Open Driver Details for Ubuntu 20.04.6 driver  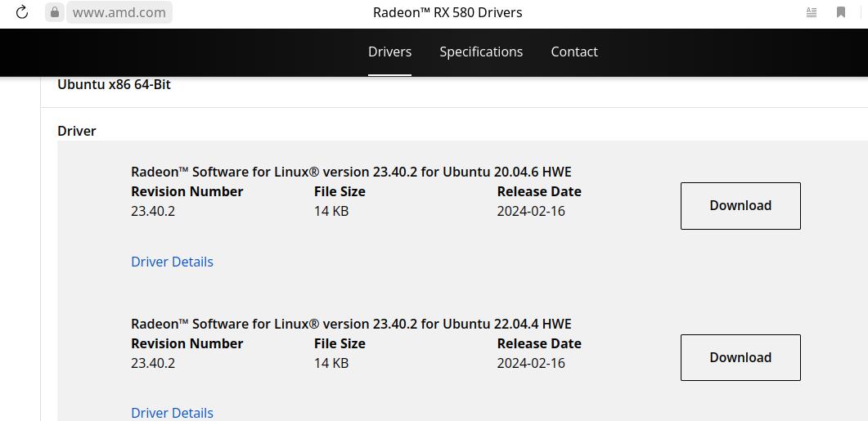coord(172,262)
